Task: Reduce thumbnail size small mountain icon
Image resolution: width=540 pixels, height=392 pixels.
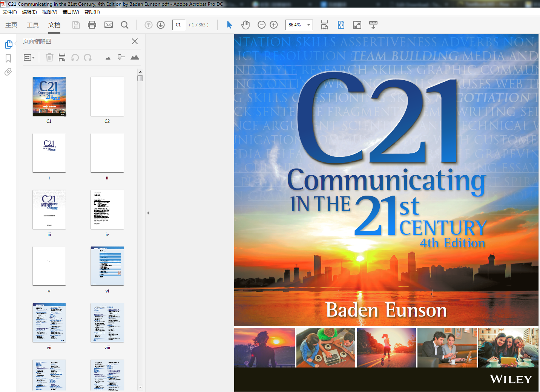Action: click(108, 58)
